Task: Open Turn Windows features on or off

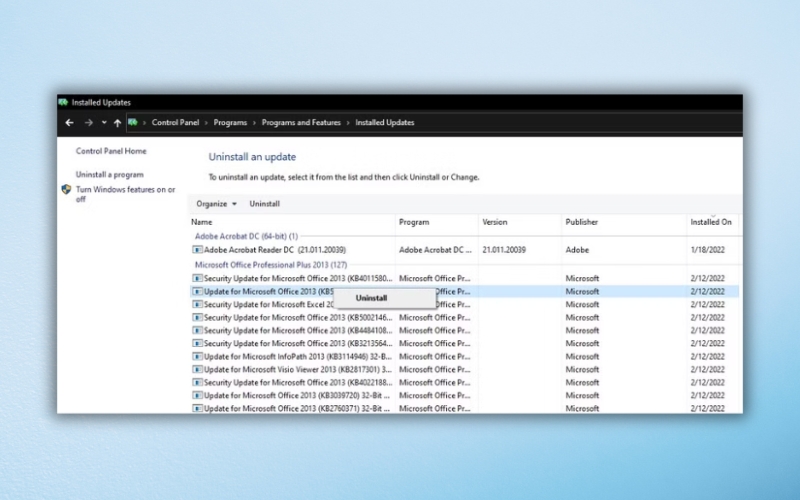Action: point(126,194)
